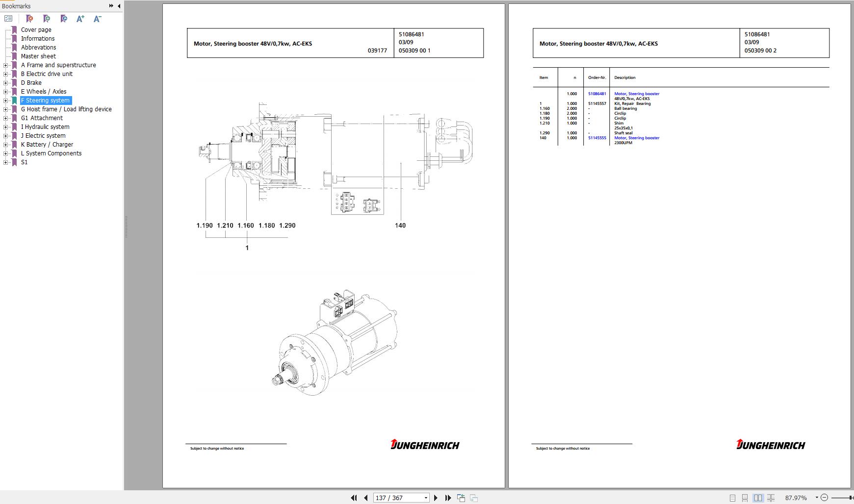Click the teal bookmark icon beside Steering system

tap(14, 101)
